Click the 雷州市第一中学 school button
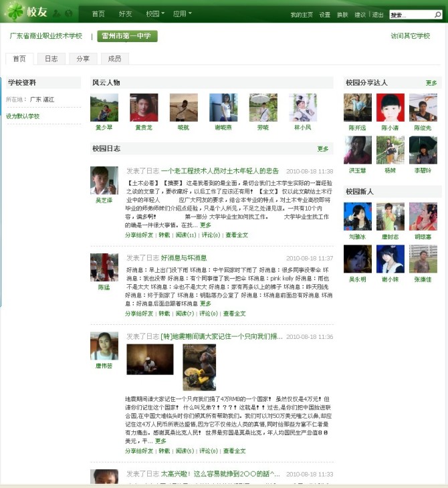 point(127,36)
